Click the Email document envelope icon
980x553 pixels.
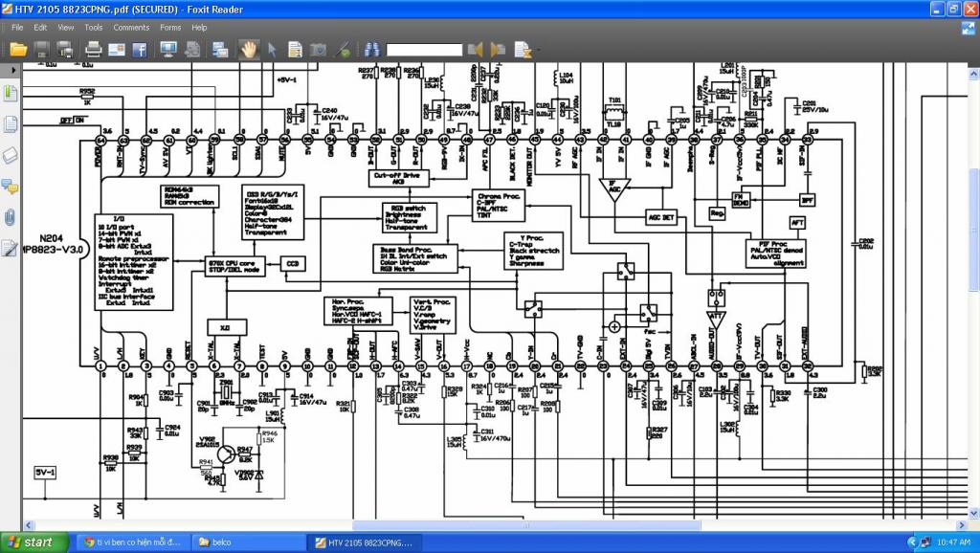coord(116,50)
